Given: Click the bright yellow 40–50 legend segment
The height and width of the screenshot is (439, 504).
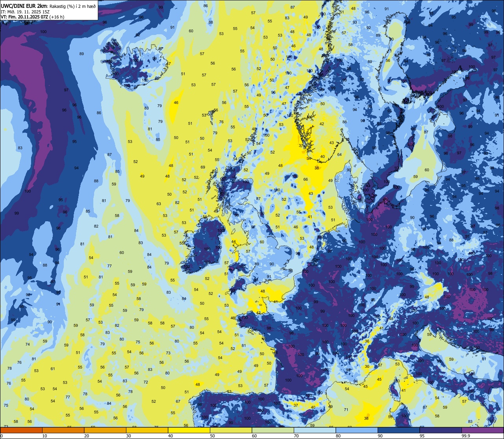Looking at the screenshot, I should 189,430.
